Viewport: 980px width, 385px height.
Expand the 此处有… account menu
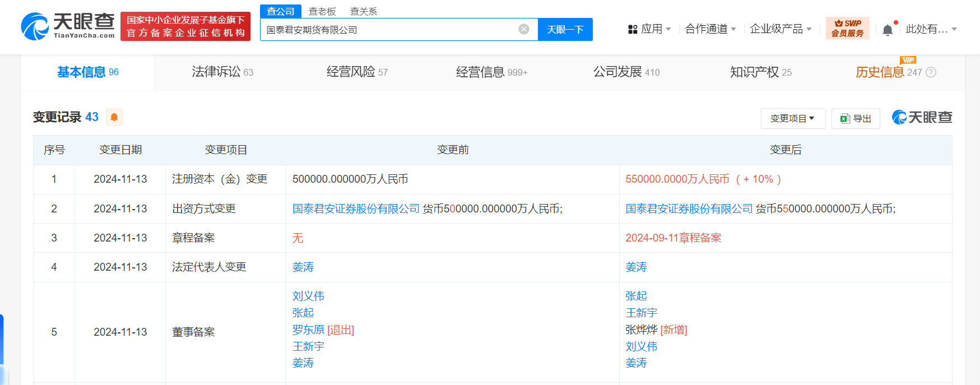[931, 29]
